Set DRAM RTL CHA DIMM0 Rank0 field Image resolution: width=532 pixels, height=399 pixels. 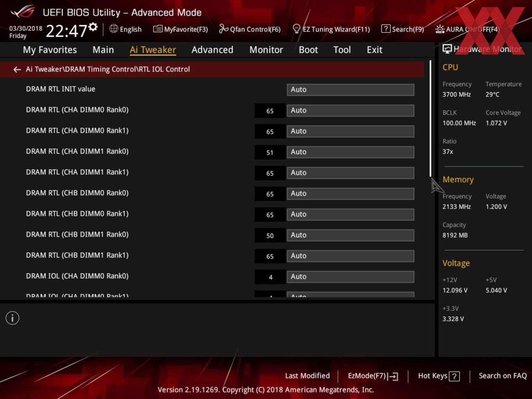[350, 110]
